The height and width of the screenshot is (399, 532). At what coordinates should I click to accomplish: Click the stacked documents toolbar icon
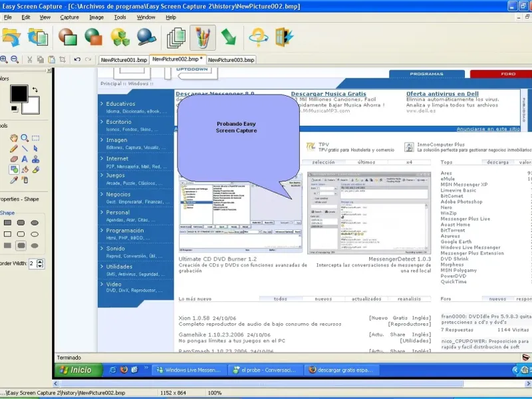tap(176, 38)
